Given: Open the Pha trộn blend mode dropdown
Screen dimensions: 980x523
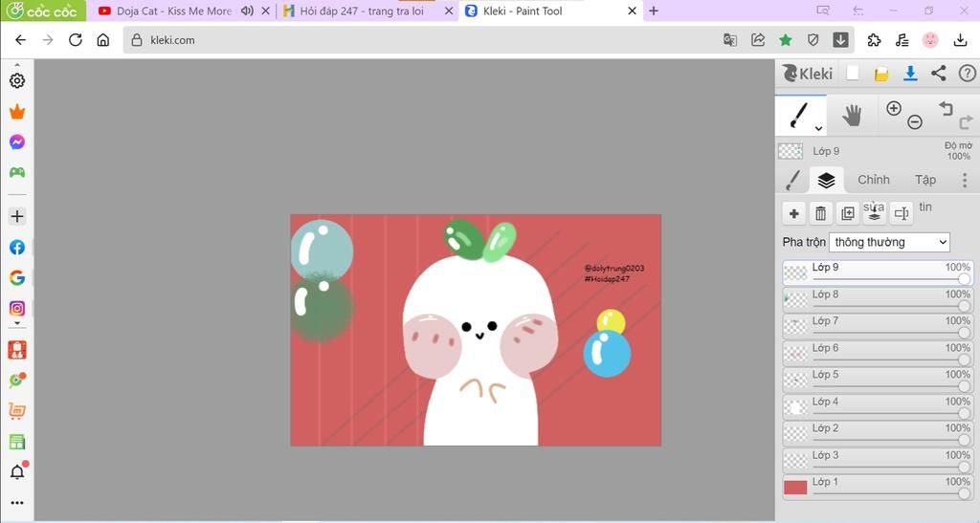Looking at the screenshot, I should pyautogui.click(x=889, y=242).
